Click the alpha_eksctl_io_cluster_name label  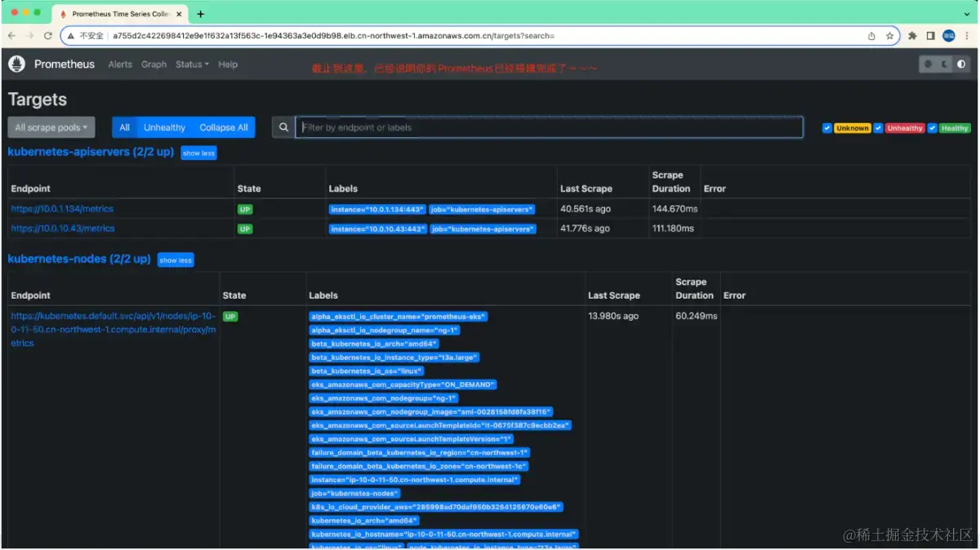point(399,317)
